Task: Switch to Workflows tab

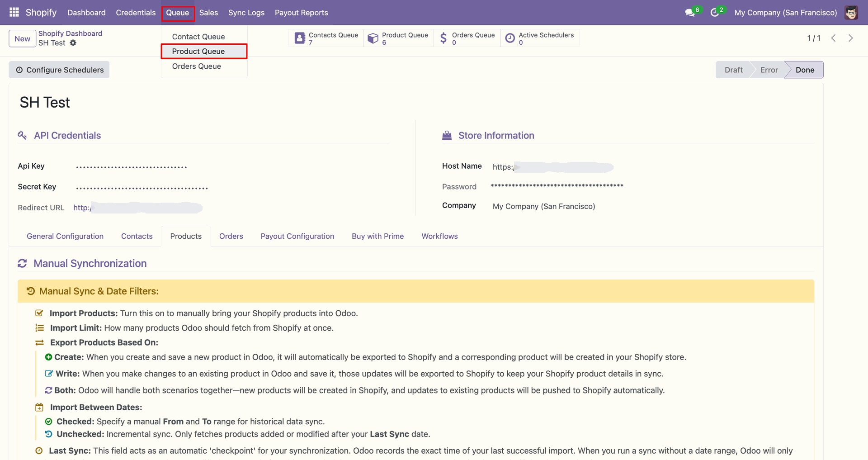Action: (439, 236)
